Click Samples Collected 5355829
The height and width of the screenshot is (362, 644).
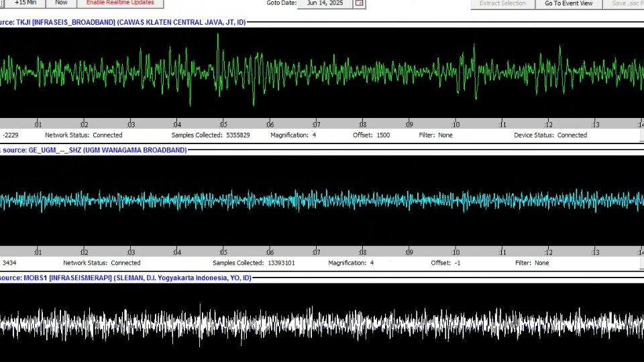(x=211, y=135)
